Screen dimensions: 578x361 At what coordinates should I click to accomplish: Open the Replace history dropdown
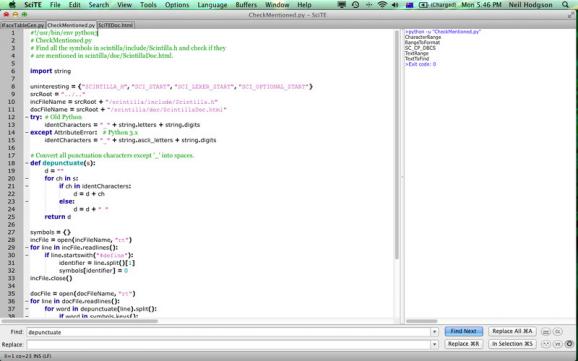click(x=434, y=344)
